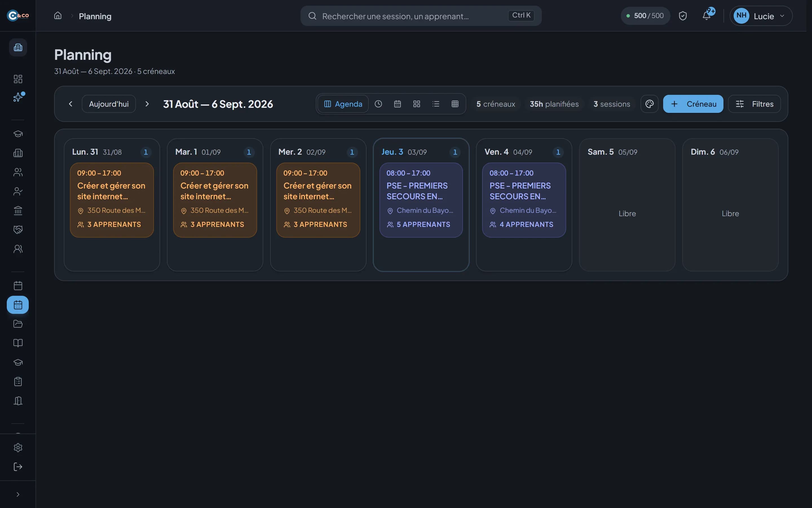
Task: Open the Jeu. 3 PSE Premiers Secours card
Action: point(421,200)
